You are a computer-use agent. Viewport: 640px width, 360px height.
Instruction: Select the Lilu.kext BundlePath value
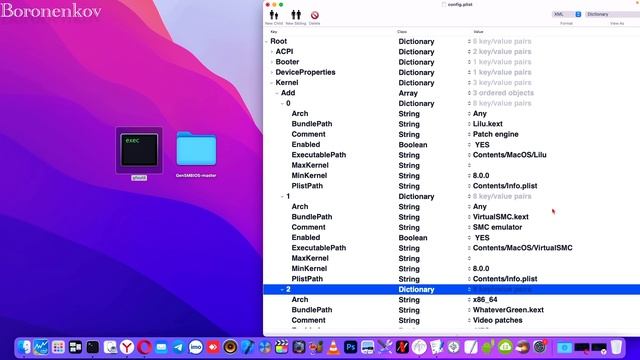pos(487,124)
